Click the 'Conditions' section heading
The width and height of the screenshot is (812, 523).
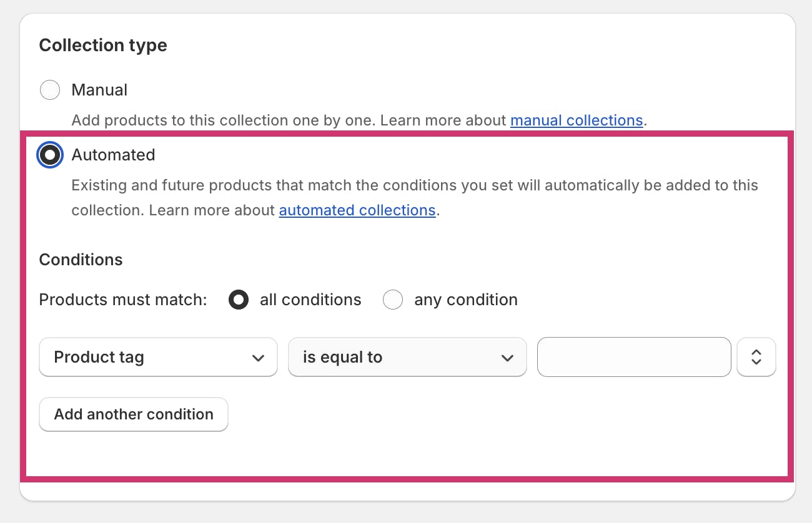point(81,260)
